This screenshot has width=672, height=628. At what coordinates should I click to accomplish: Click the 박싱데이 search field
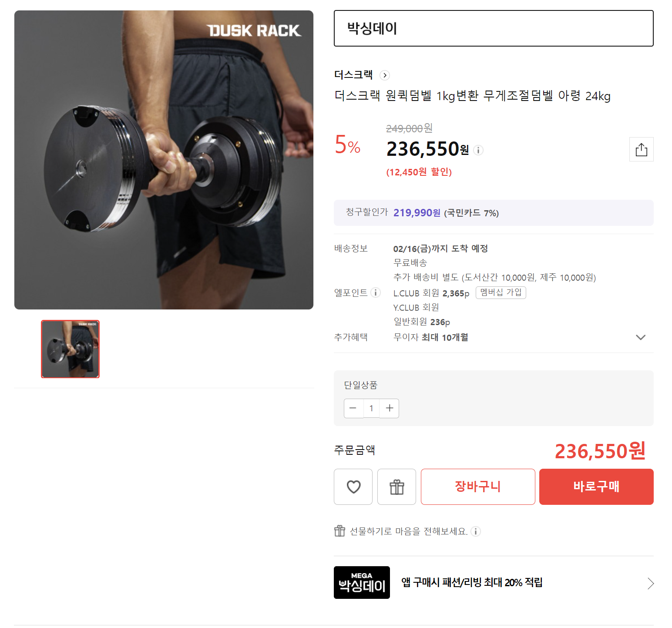493,28
